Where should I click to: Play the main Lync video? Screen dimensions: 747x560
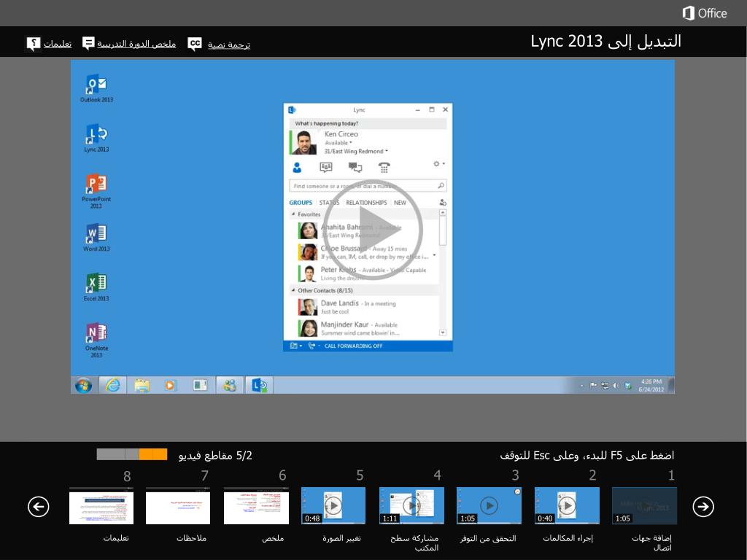(x=373, y=230)
